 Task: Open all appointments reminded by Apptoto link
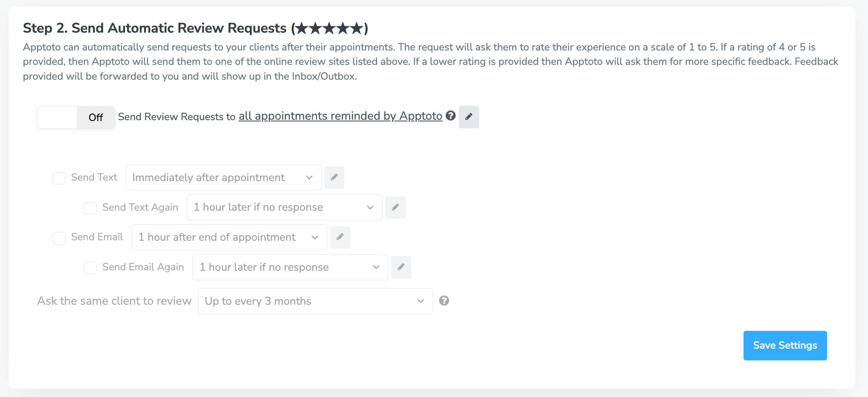[340, 116]
